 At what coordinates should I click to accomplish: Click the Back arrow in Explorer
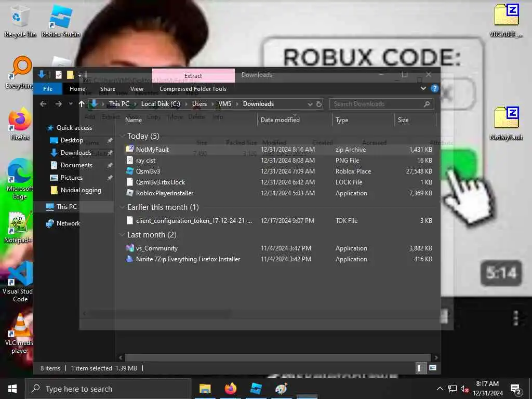[x=43, y=104]
